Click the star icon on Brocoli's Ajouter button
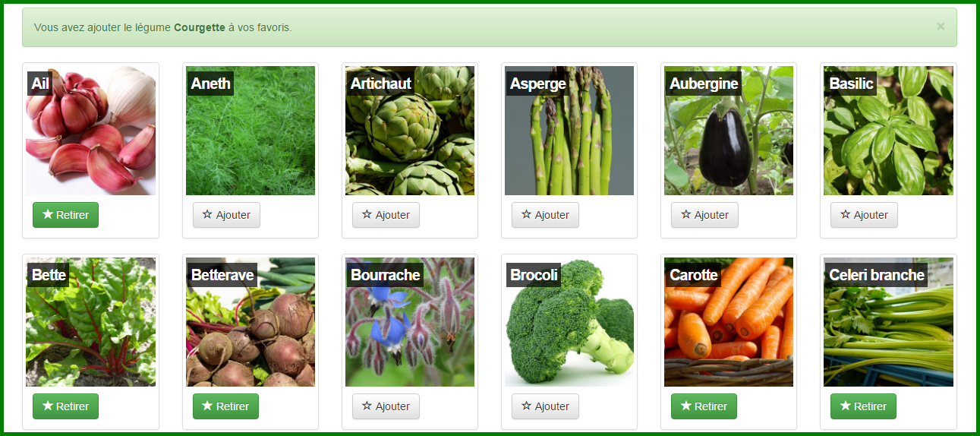 click(x=526, y=406)
